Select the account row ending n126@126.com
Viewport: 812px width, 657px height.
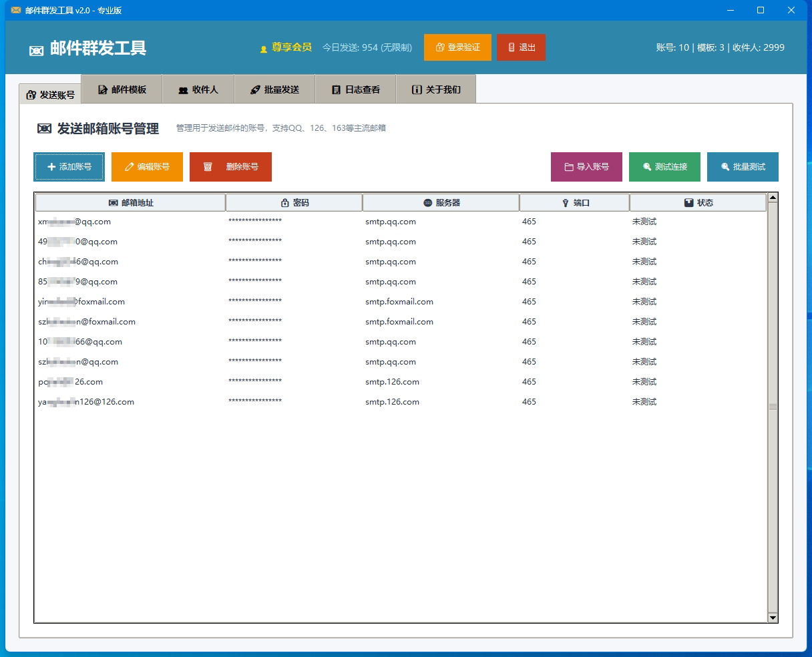tap(401, 402)
